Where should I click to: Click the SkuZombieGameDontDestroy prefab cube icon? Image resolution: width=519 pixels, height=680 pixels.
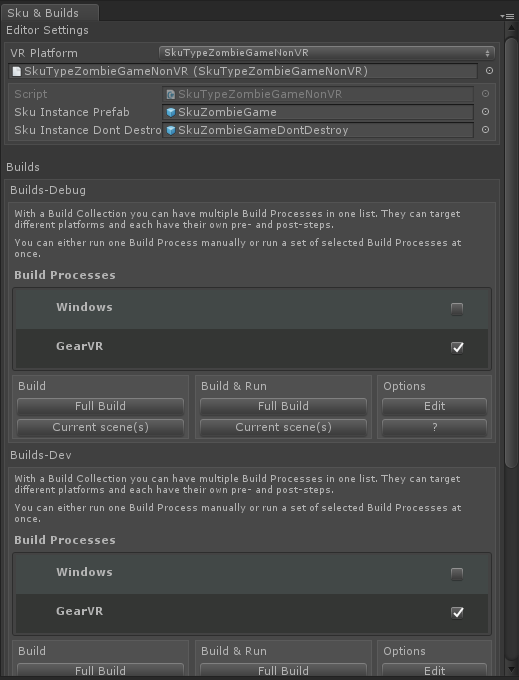coord(171,130)
